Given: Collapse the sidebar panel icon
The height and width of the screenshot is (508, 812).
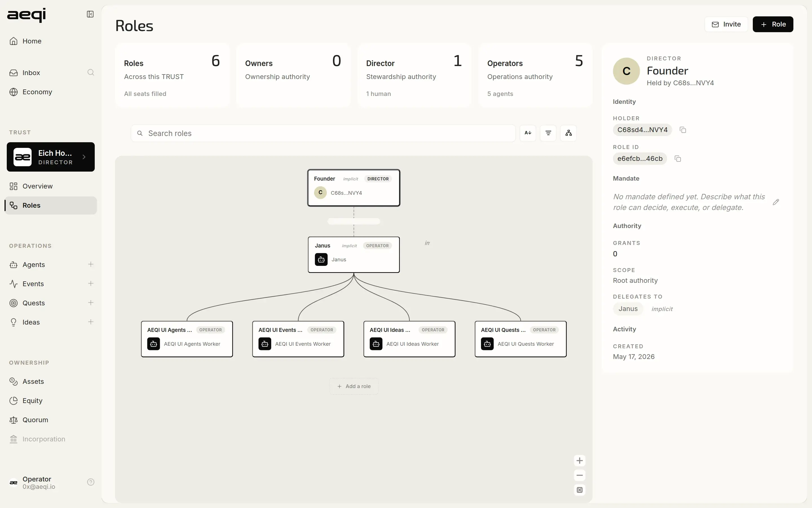Looking at the screenshot, I should 90,14.
